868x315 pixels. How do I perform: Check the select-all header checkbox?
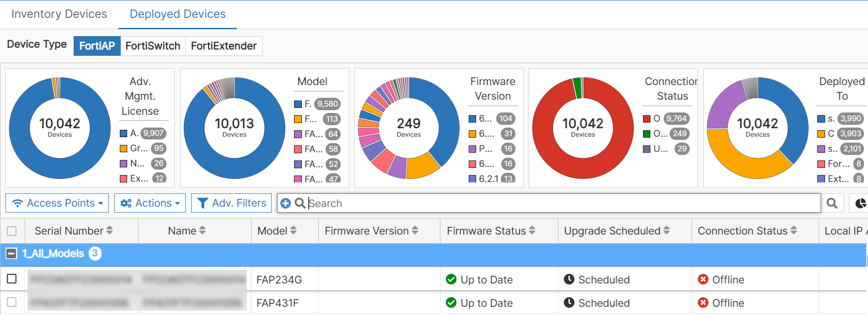pos(12,231)
